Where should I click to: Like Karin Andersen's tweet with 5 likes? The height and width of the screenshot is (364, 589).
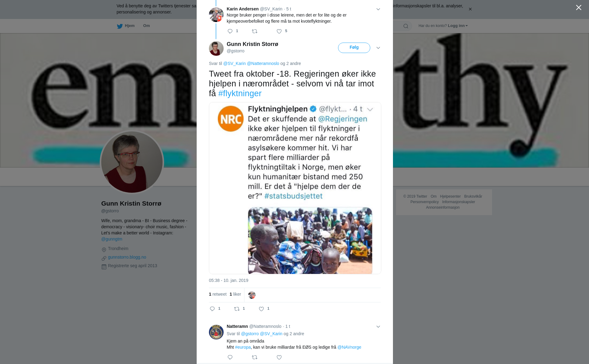point(279,31)
